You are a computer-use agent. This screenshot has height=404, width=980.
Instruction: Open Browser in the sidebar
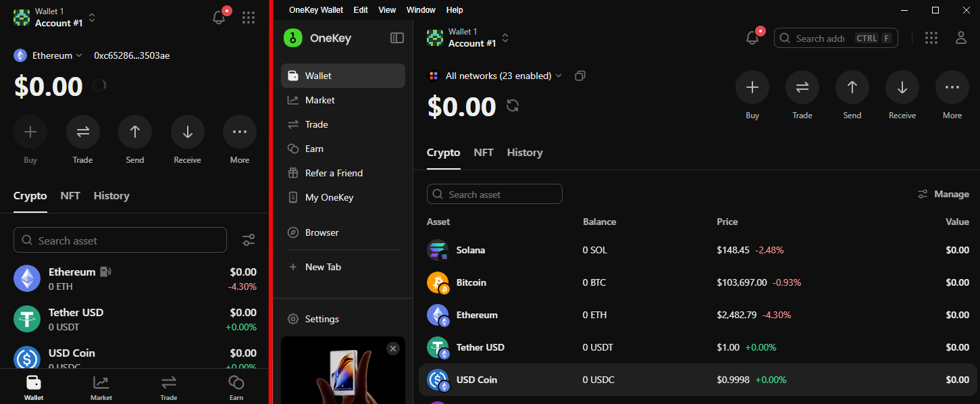pos(343,232)
